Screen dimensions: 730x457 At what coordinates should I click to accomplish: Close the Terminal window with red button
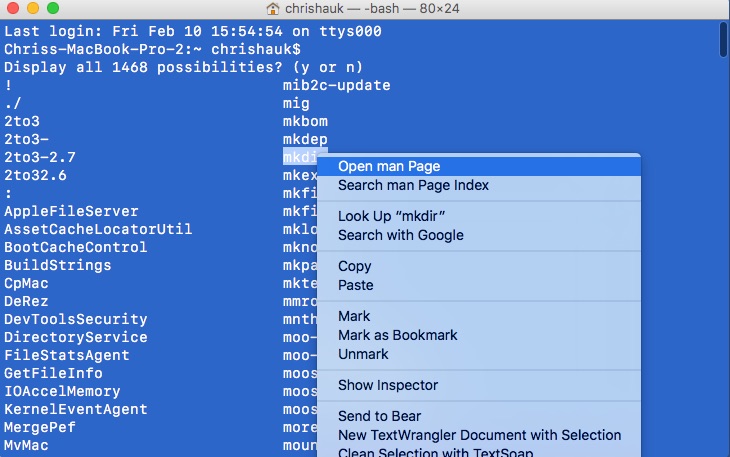13,8
